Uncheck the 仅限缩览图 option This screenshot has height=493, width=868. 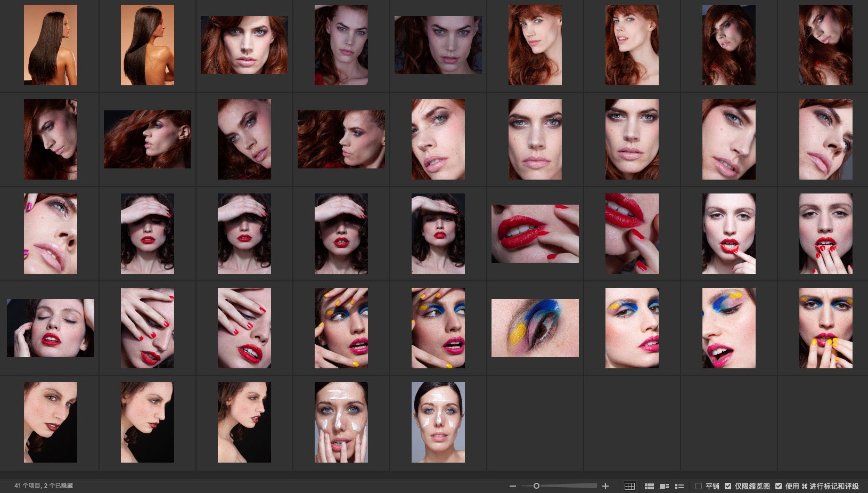728,486
